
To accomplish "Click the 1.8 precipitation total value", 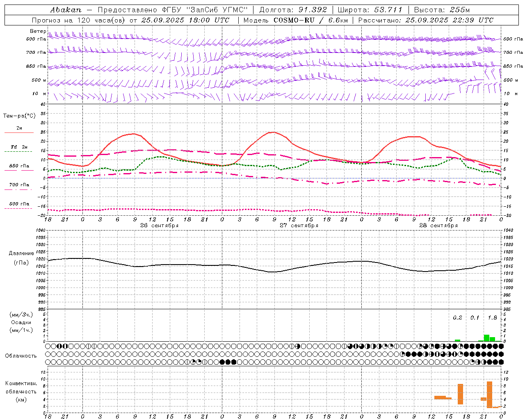I will (492, 318).
